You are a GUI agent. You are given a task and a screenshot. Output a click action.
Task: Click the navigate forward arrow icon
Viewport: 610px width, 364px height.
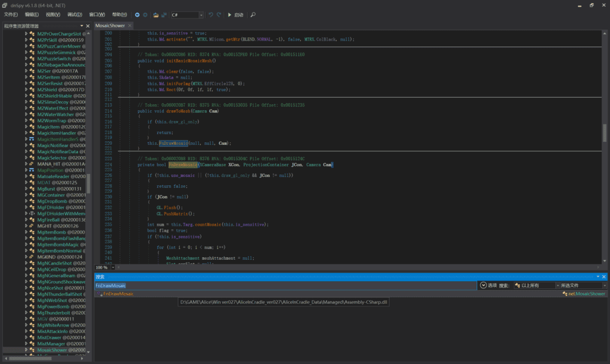(145, 15)
